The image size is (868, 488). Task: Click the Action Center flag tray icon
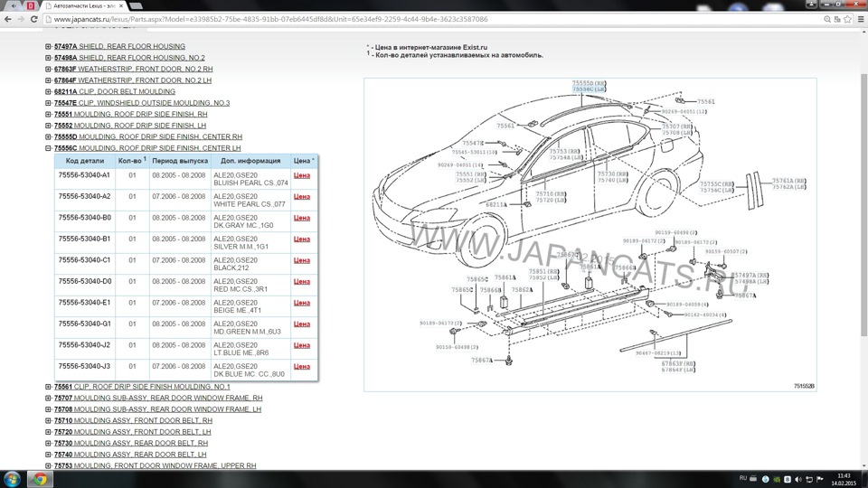click(x=820, y=479)
